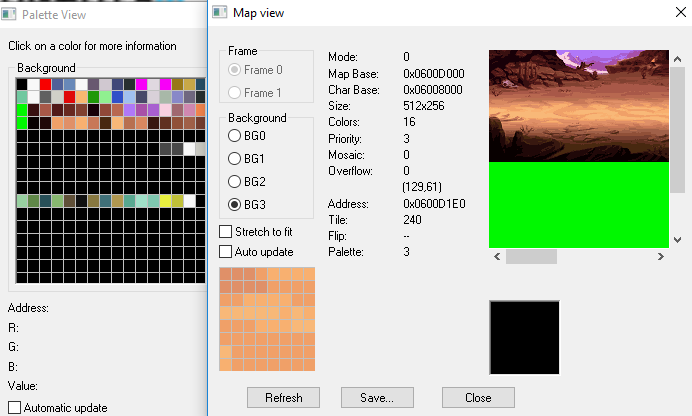Pick the red swatch in top palette row
Image resolution: width=692 pixels, height=416 pixels.
point(46,84)
